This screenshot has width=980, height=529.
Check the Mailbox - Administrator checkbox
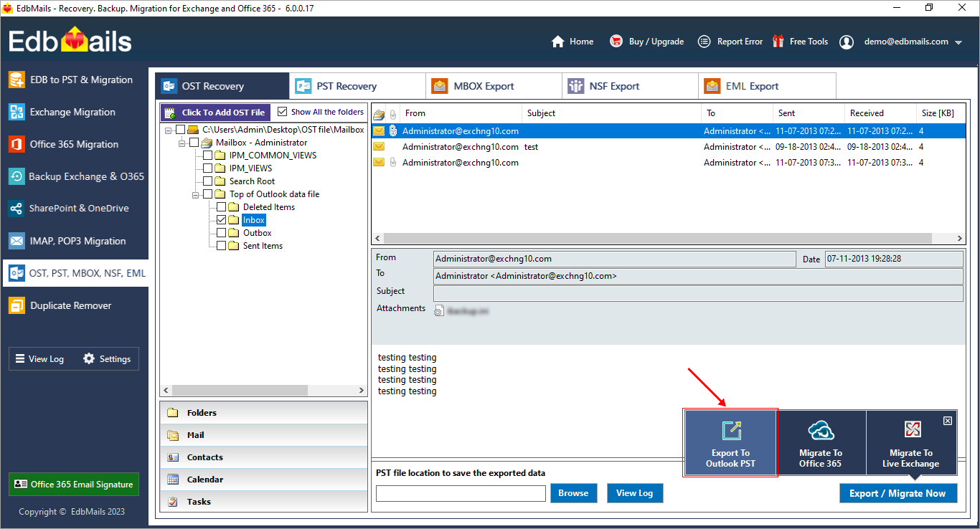point(194,143)
